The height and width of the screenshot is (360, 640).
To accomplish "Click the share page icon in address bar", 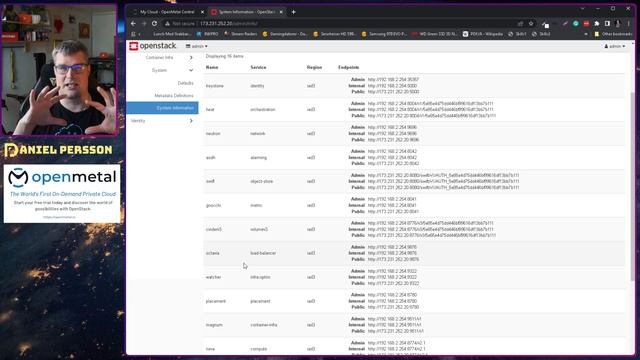I will [520, 24].
